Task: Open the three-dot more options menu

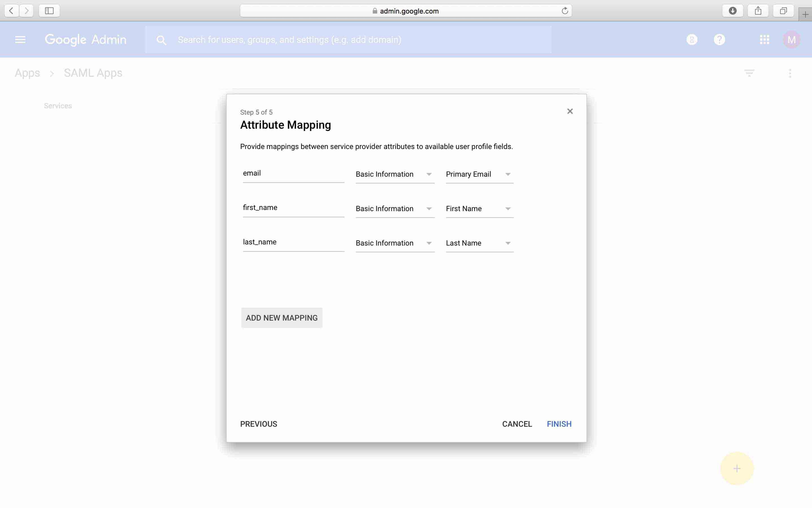Action: [790, 73]
